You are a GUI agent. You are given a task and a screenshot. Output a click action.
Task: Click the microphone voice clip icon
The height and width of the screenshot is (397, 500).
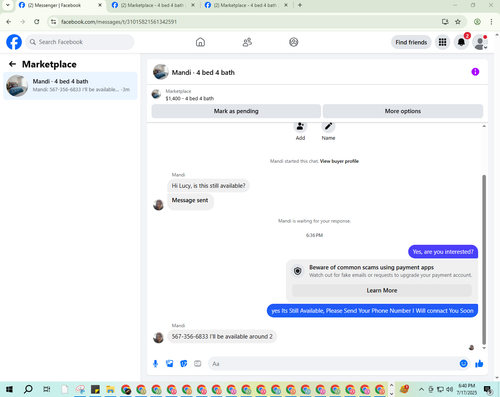(x=155, y=364)
